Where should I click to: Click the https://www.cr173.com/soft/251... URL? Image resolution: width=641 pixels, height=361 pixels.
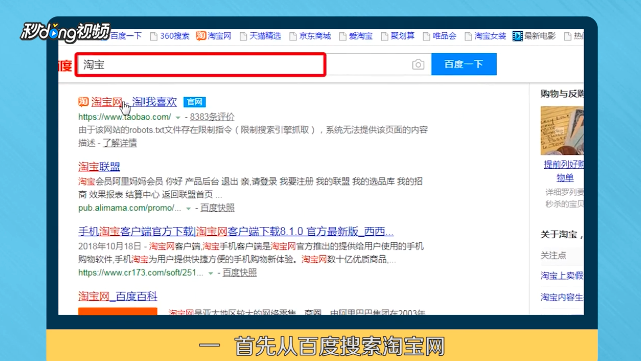pos(141,272)
